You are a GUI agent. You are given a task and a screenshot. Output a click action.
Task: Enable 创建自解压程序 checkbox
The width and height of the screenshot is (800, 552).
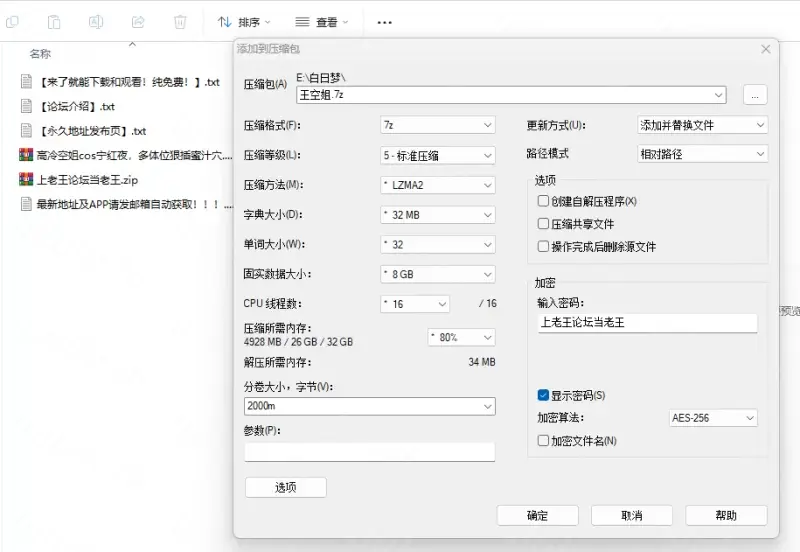tap(543, 201)
